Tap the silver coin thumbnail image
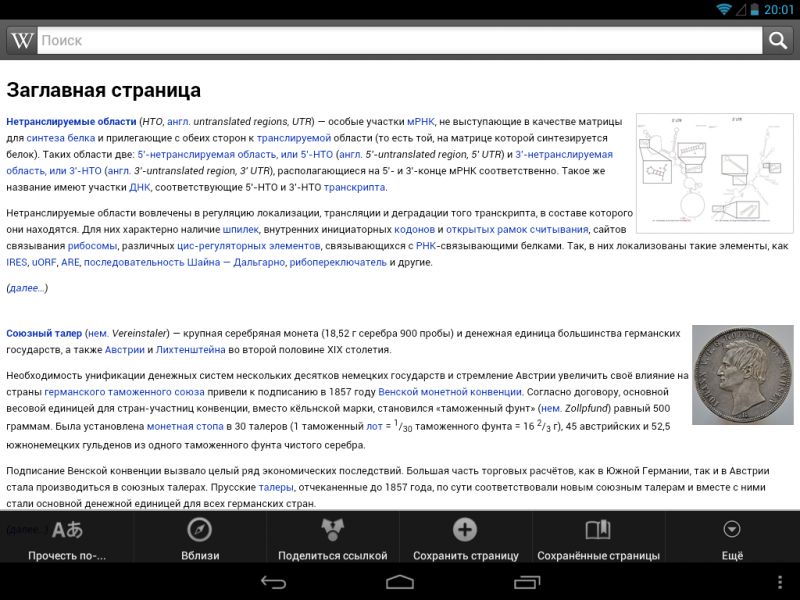This screenshot has width=800, height=600. click(x=742, y=375)
